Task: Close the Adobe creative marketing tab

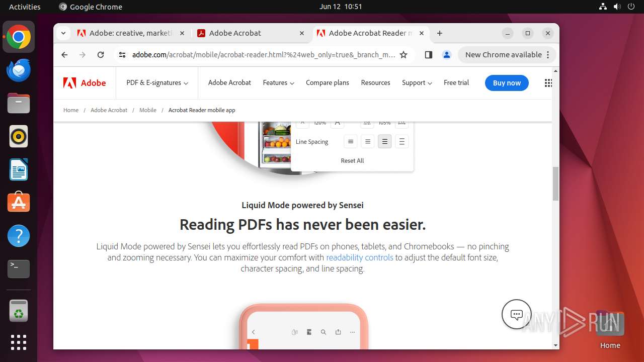Action: pos(182,33)
